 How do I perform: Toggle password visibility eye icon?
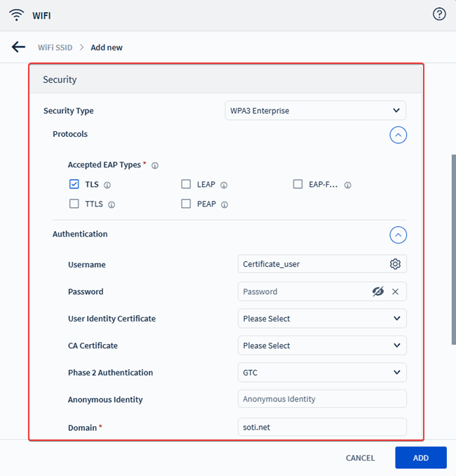pos(378,291)
